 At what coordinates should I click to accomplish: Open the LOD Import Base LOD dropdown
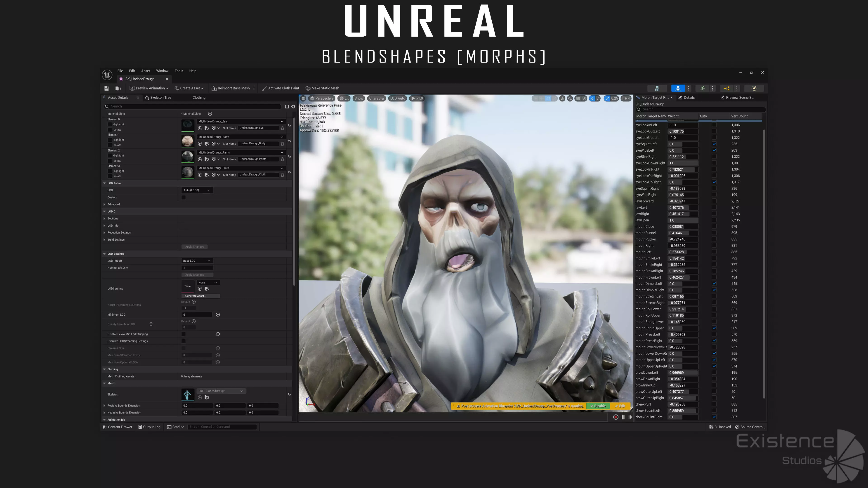point(197,261)
